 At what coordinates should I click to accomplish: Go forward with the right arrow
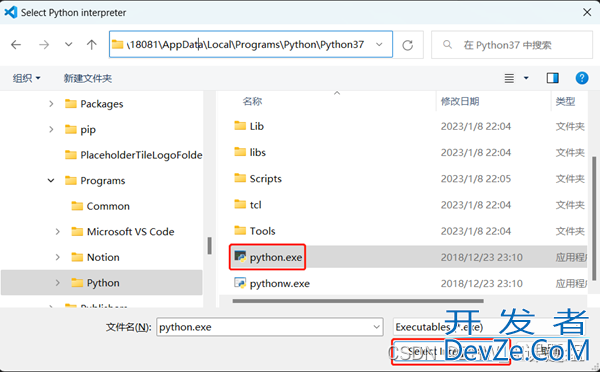pyautogui.click(x=44, y=45)
